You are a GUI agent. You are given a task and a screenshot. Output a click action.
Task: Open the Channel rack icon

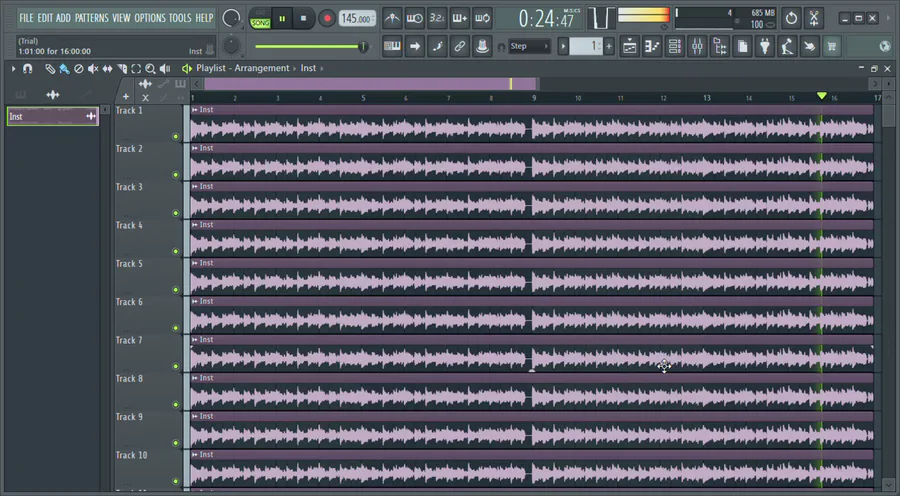(675, 46)
